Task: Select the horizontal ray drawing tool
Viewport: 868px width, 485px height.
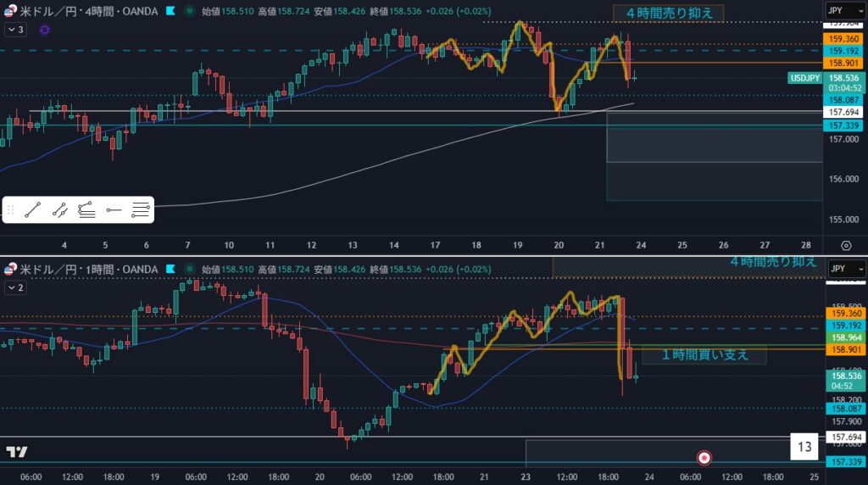Action: 114,209
